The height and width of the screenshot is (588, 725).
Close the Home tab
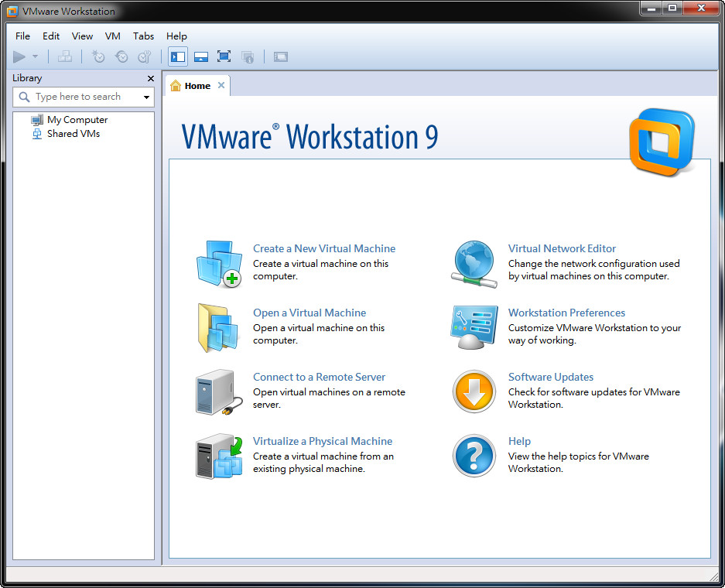221,85
